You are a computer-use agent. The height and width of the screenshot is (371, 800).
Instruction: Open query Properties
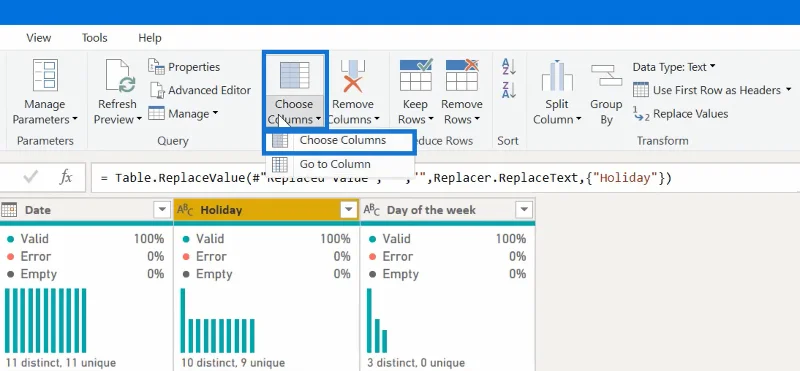(x=184, y=67)
